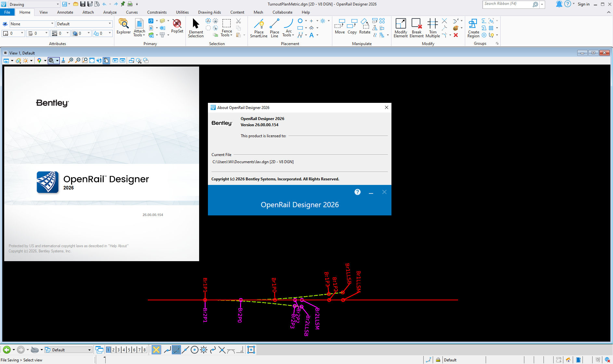Minimize the blue OpenRail Designer banner
This screenshot has height=364, width=613.
coord(371,192)
